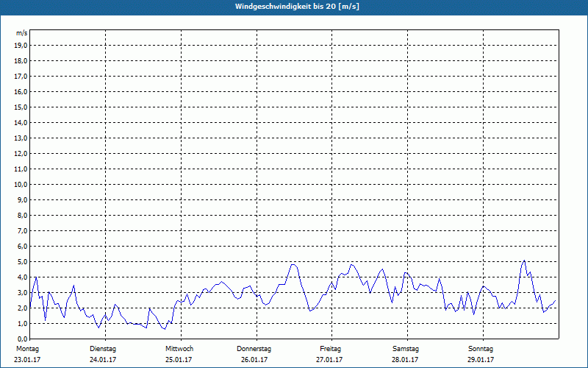Click the 'Donnerstag' day label
Image resolution: width=588 pixels, height=368 pixels.
254,349
